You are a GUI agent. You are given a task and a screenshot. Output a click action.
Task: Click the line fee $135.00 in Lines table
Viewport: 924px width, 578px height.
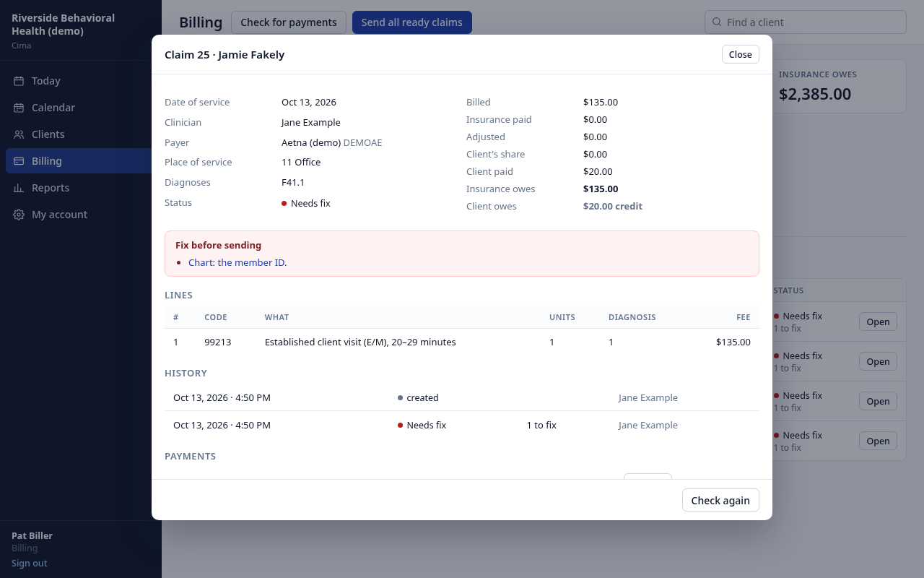(x=733, y=342)
